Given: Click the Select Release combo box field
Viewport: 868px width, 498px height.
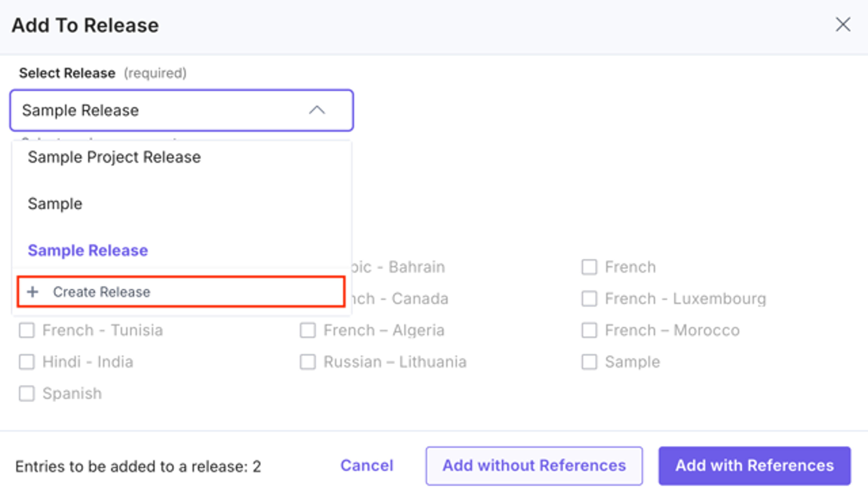Looking at the screenshot, I should pyautogui.click(x=182, y=110).
